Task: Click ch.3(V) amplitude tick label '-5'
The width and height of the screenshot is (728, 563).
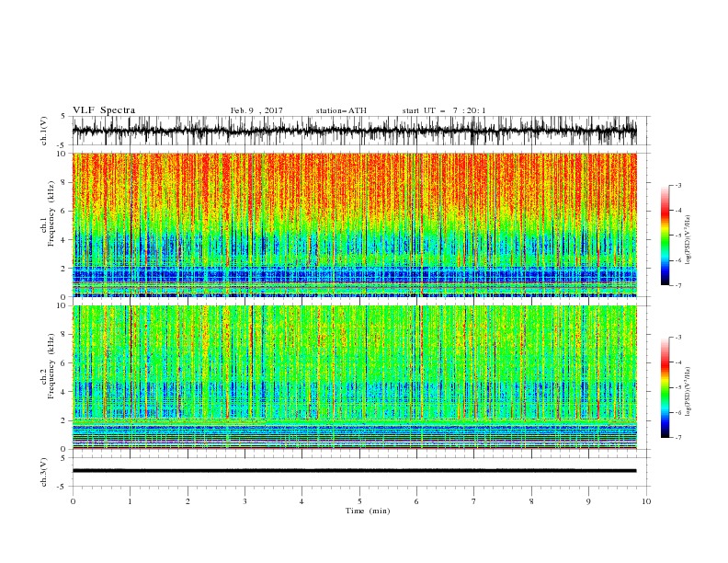Action: click(x=62, y=487)
